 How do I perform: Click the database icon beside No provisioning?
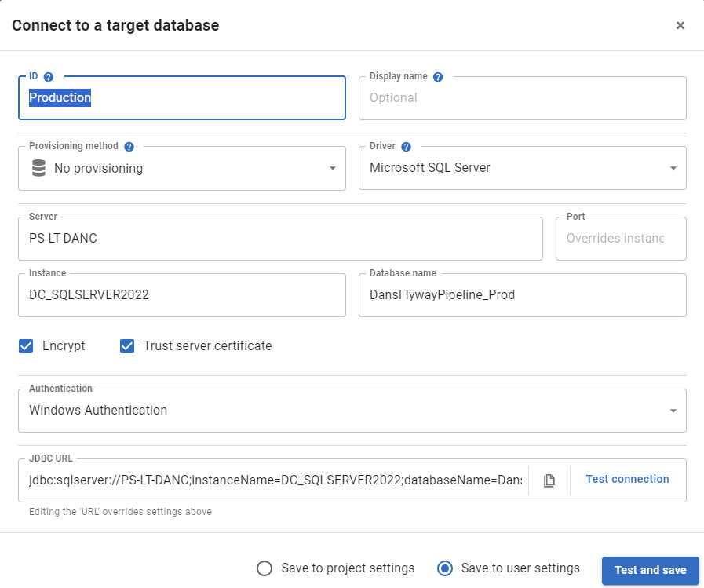[38, 168]
